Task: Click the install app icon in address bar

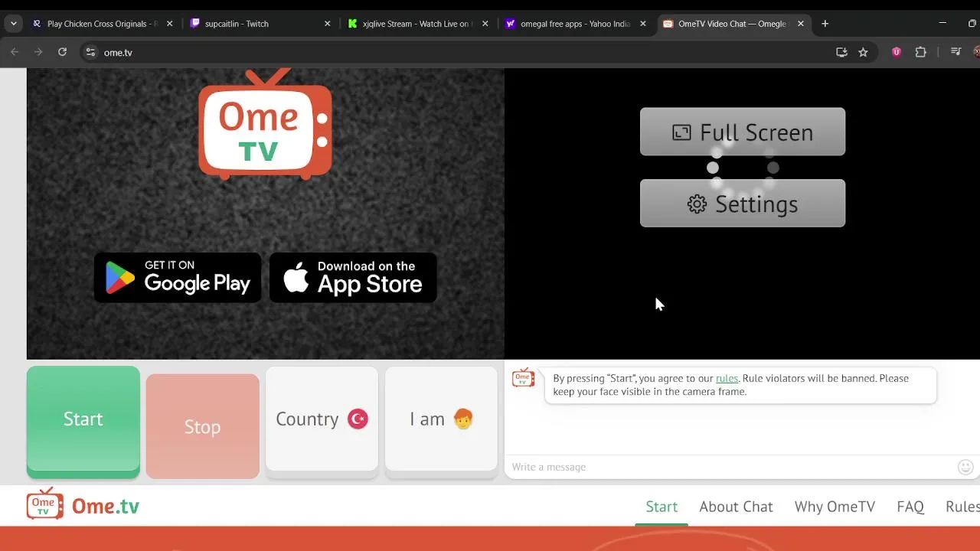Action: click(x=841, y=52)
